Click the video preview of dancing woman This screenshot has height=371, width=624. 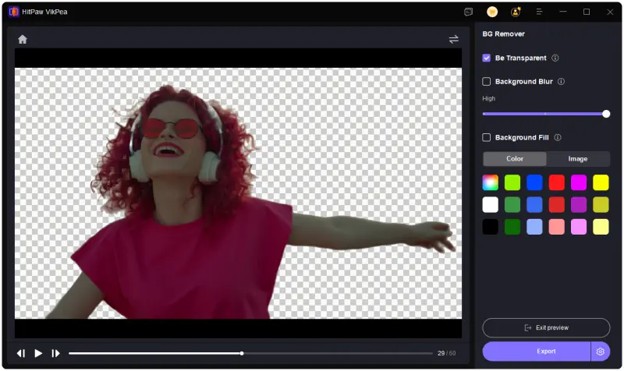pos(238,193)
